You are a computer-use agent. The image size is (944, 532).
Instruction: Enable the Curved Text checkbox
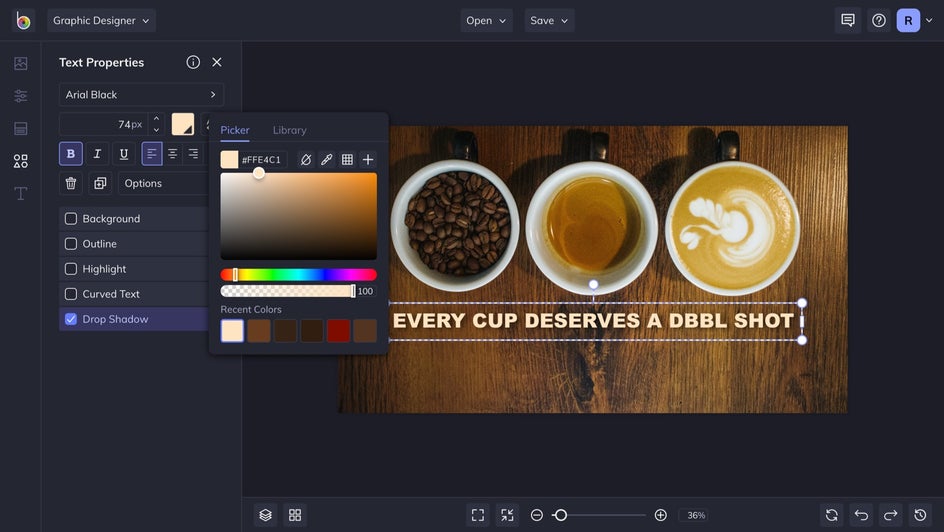(x=70, y=294)
